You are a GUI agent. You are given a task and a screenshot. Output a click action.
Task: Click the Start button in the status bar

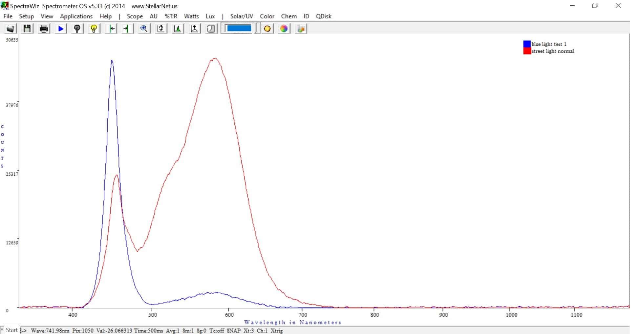pos(11,330)
